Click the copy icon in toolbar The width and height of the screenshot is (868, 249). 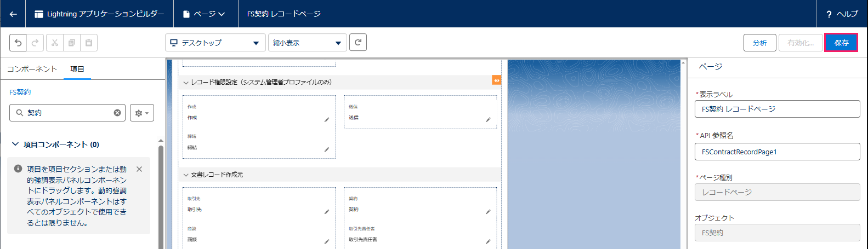pos(72,43)
